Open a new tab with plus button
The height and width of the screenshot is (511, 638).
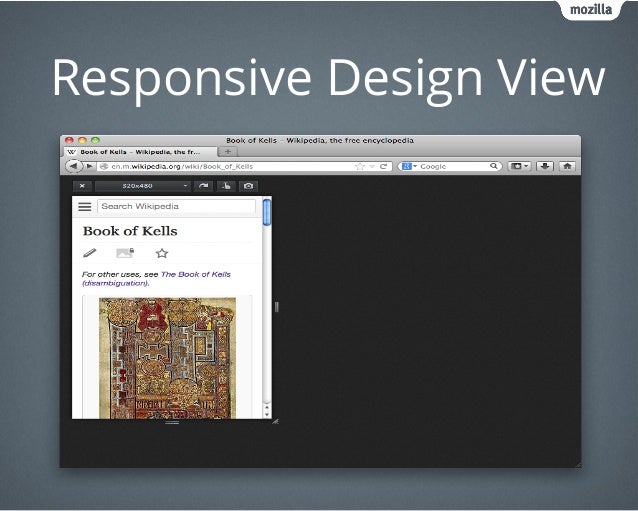[228, 152]
